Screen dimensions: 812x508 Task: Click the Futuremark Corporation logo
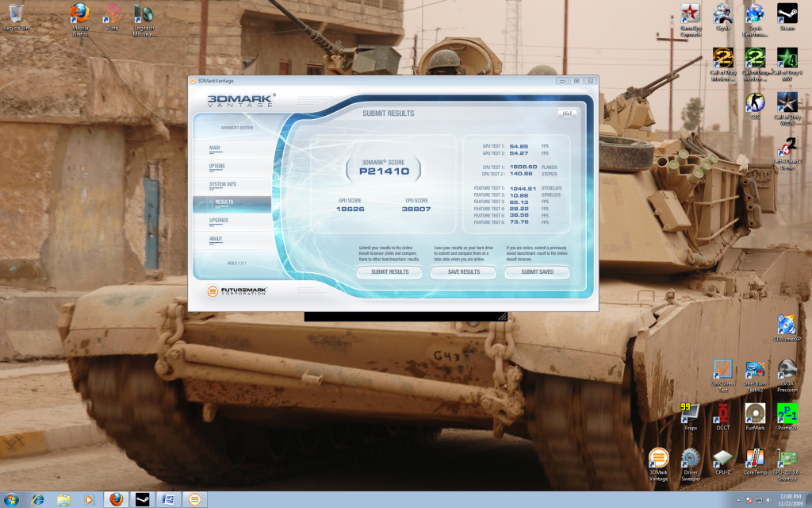pos(236,291)
